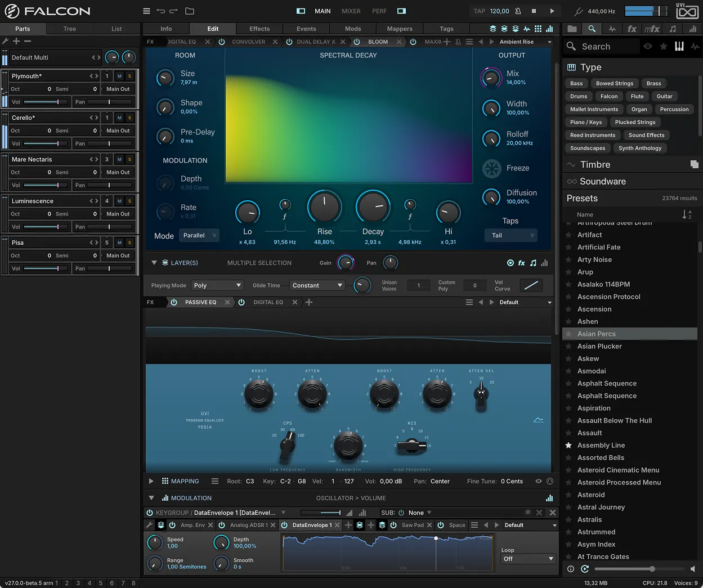
Task: Switch to MIXER view
Action: point(351,11)
